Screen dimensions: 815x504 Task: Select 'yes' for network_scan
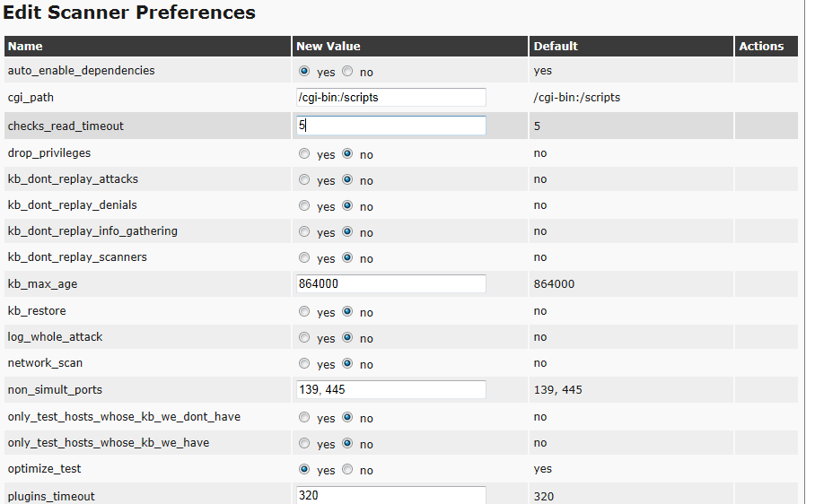(x=304, y=363)
